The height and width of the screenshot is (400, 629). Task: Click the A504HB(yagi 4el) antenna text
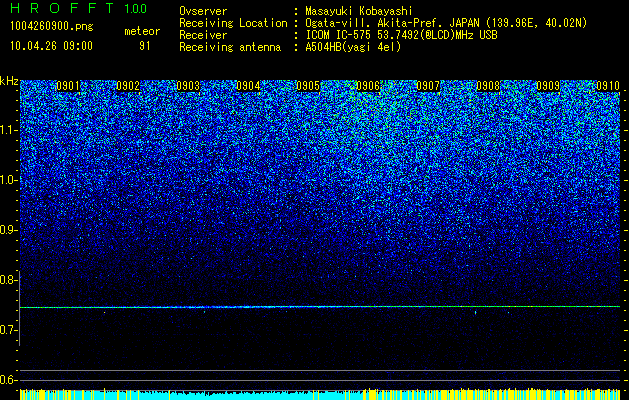(x=353, y=47)
